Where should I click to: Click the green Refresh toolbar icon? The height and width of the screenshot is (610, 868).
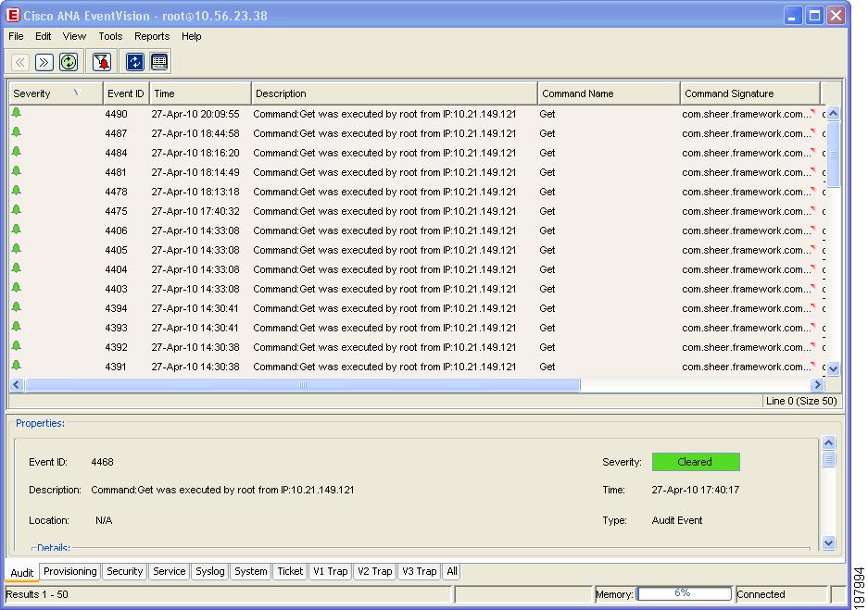(69, 62)
